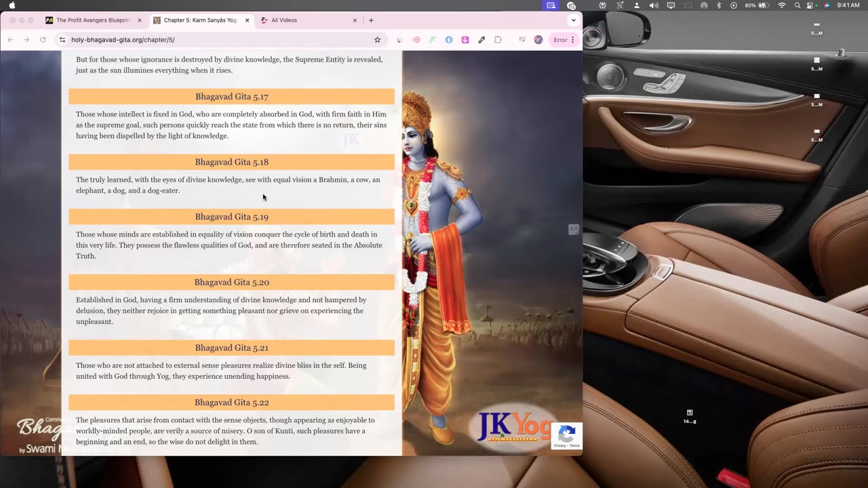Click the 9:41 AM clock
Image resolution: width=868 pixels, height=488 pixels.
point(848,5)
